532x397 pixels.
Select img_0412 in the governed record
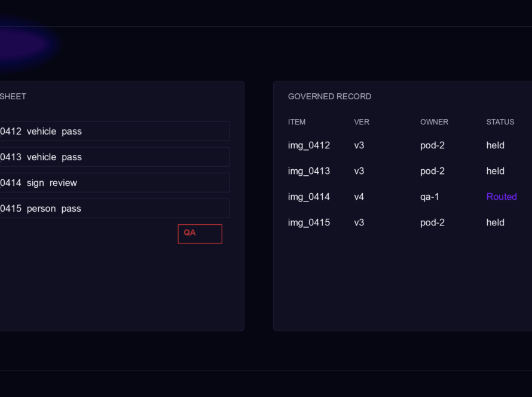309,145
